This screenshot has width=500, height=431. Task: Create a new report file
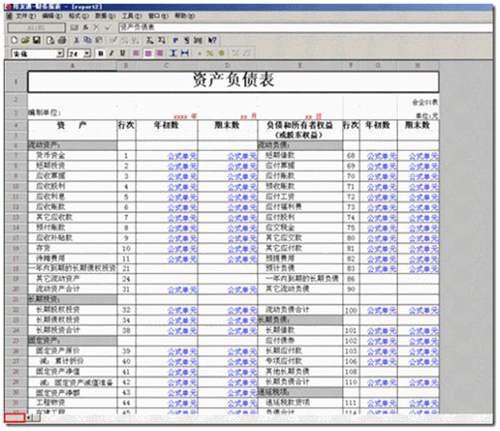[14, 41]
